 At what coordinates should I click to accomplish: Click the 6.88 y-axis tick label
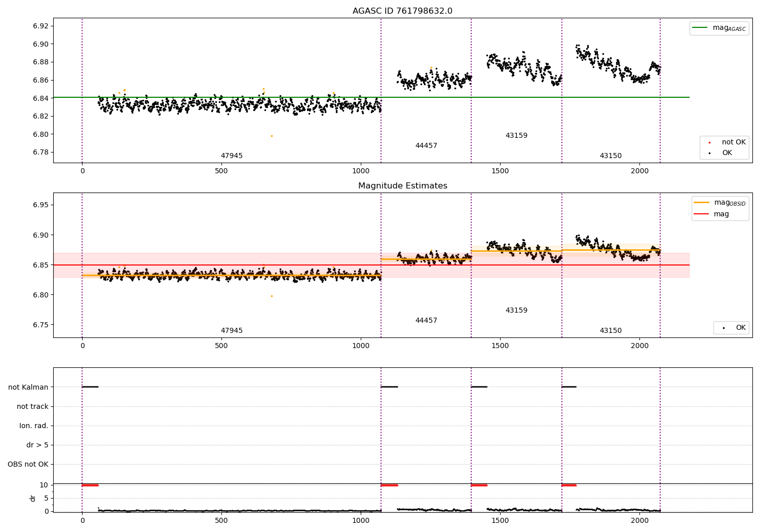(40, 62)
